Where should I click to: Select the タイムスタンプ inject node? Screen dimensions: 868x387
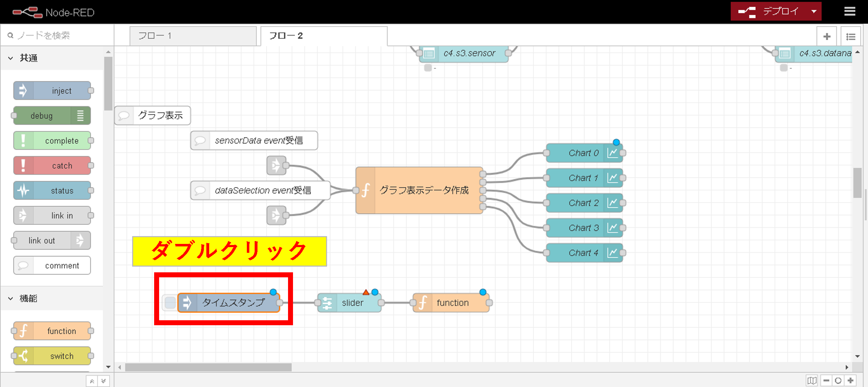coord(229,303)
